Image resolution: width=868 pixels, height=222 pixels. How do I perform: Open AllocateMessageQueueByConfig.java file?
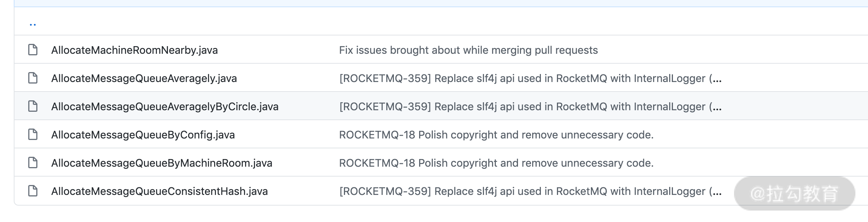(143, 135)
